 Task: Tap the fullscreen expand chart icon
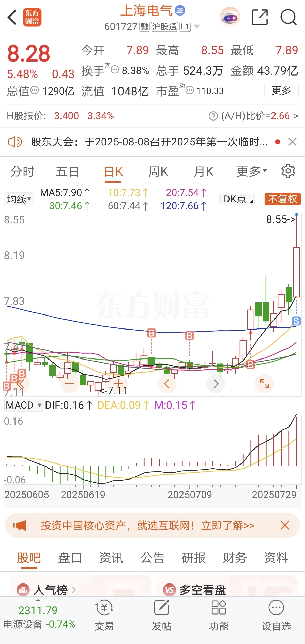point(264,384)
